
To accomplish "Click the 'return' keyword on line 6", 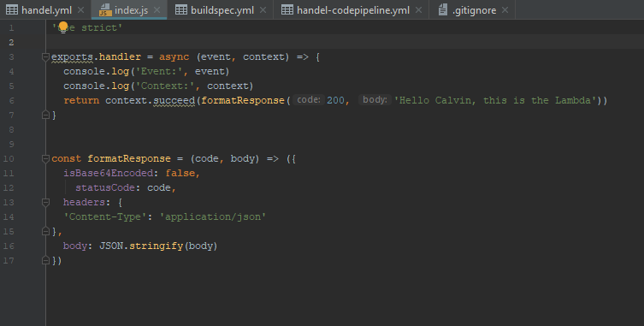I will tap(81, 100).
